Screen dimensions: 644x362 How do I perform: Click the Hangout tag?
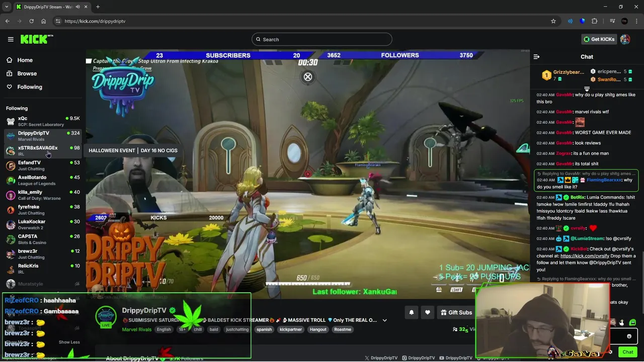[318, 329]
